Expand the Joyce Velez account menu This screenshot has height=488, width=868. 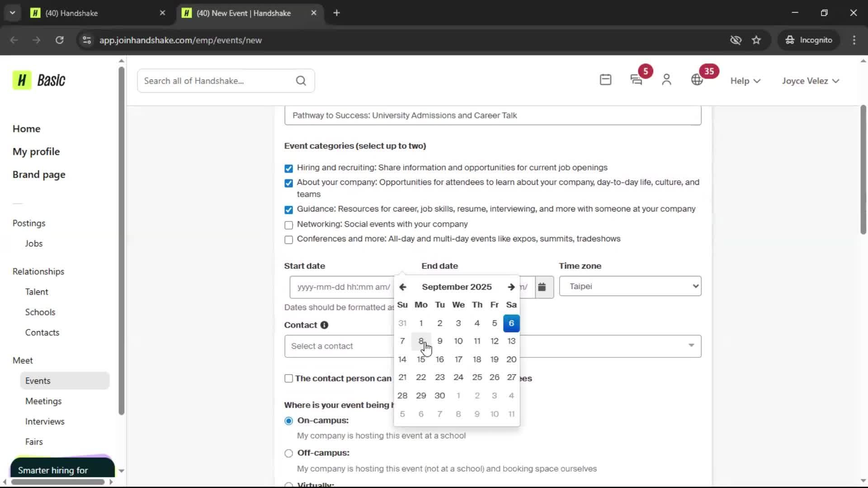pyautogui.click(x=811, y=81)
